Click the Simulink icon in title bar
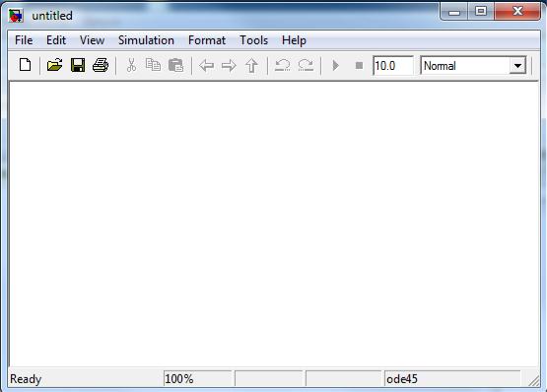547x392 pixels. pyautogui.click(x=16, y=16)
